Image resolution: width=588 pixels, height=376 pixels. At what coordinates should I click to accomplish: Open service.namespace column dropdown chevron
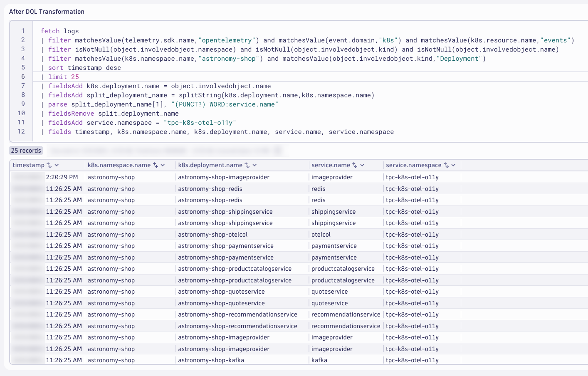click(x=454, y=165)
